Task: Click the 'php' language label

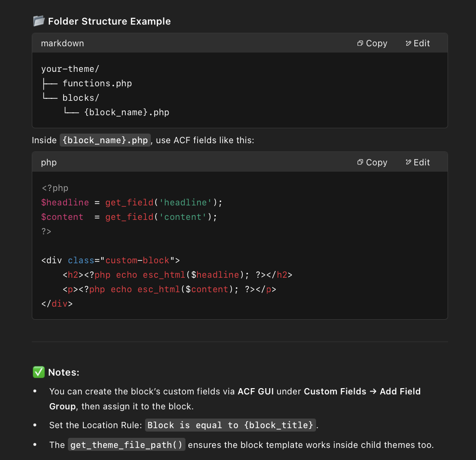Action: tap(49, 162)
